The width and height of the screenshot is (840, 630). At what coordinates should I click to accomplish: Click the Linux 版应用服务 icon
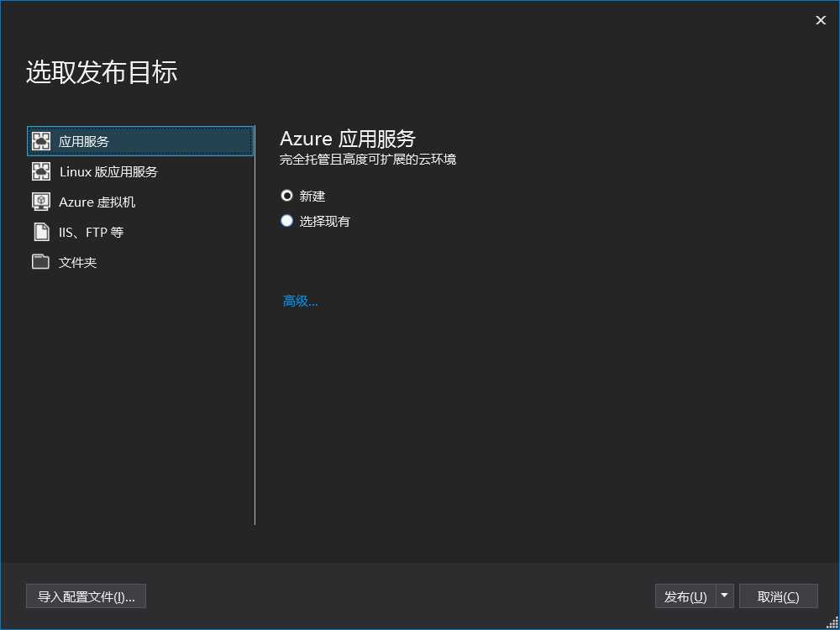tap(41, 171)
